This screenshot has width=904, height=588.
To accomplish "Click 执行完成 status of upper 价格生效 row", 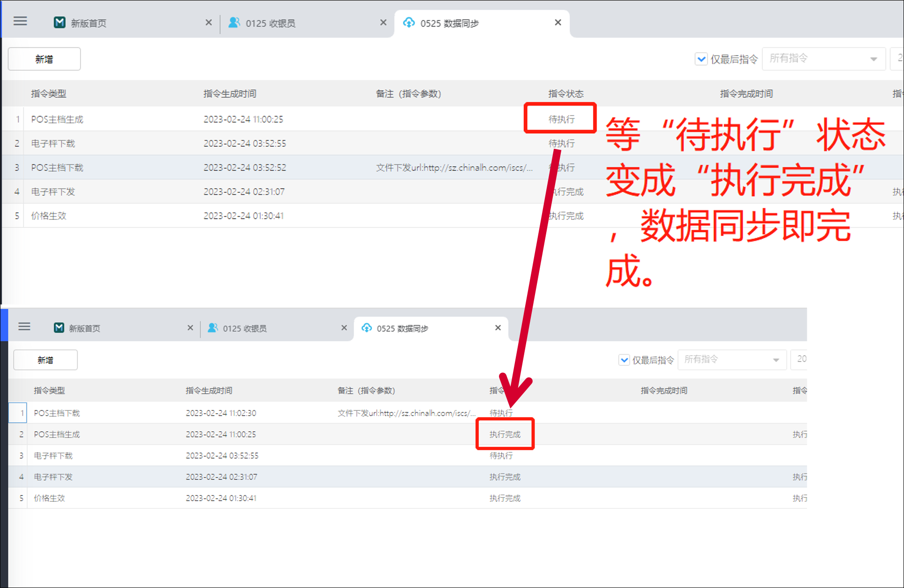I will (x=566, y=216).
